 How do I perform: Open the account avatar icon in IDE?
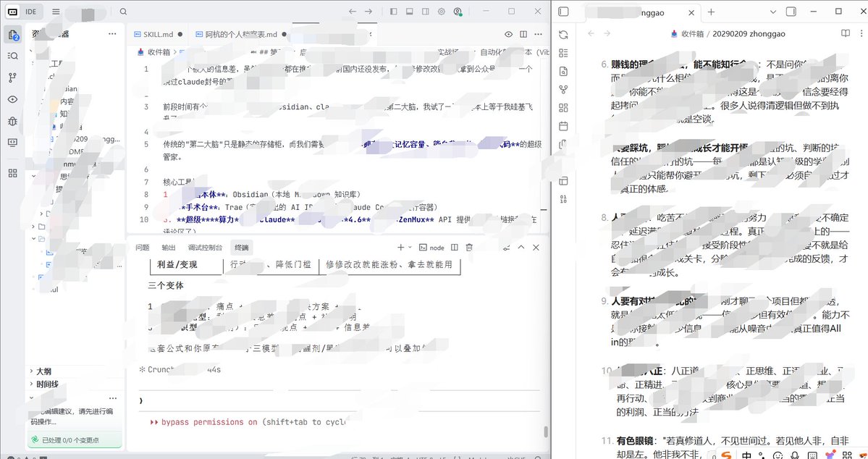coord(458,12)
